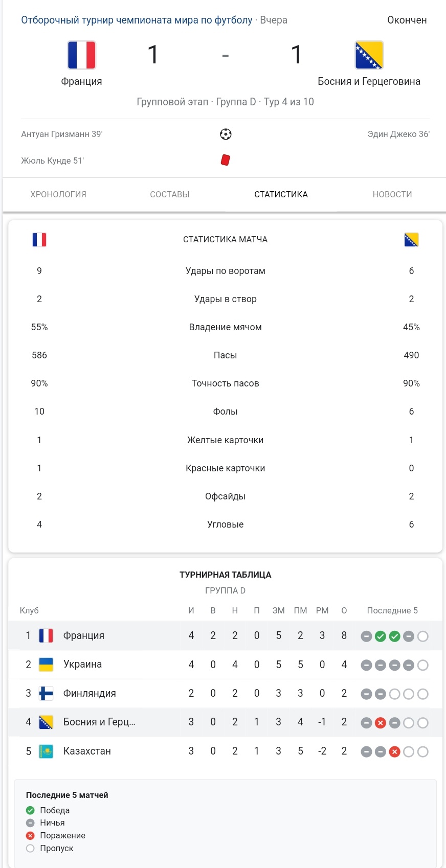Open Франция team name under flag
446x868 pixels.
82,82
